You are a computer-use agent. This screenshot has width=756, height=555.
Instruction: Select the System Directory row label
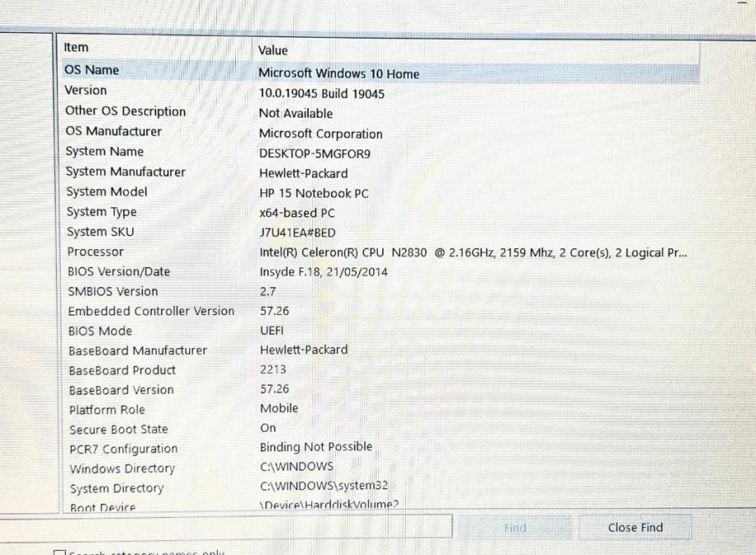[118, 488]
